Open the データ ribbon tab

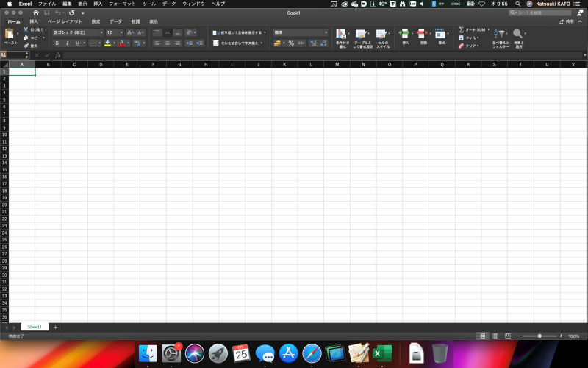[115, 22]
